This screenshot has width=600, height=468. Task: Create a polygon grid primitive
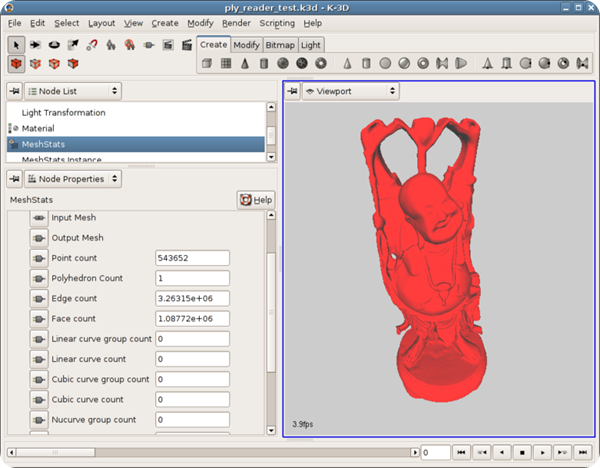point(226,63)
